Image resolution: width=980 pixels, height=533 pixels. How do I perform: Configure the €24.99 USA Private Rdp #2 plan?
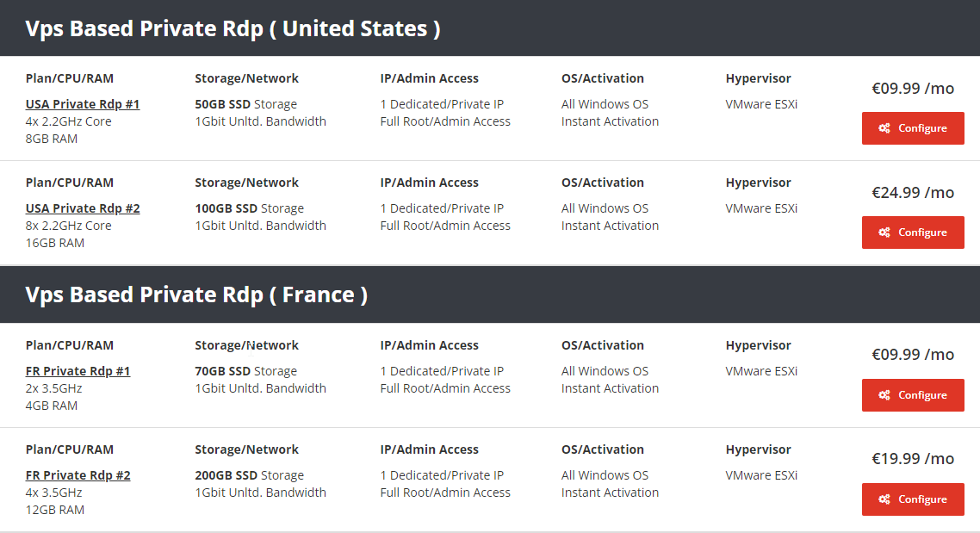[913, 232]
